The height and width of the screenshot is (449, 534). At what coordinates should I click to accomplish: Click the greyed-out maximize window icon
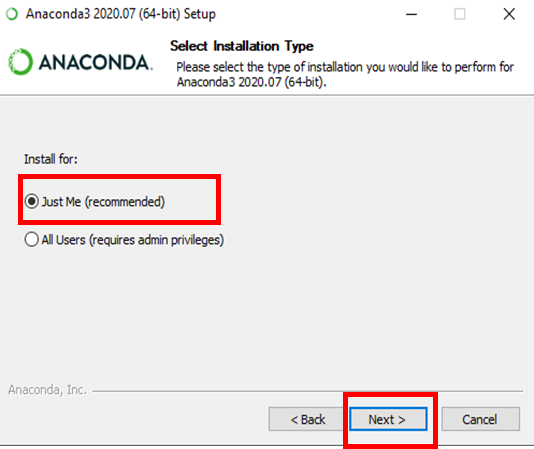[460, 14]
